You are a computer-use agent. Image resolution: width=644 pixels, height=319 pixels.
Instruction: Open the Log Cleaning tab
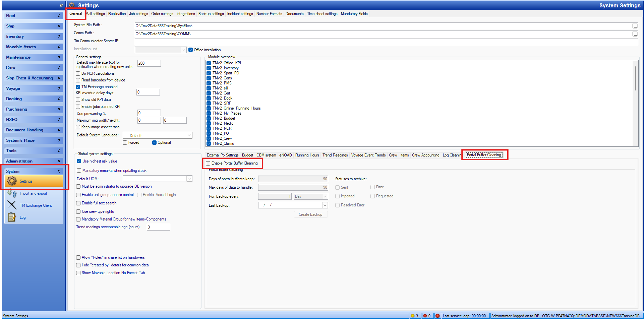[452, 155]
